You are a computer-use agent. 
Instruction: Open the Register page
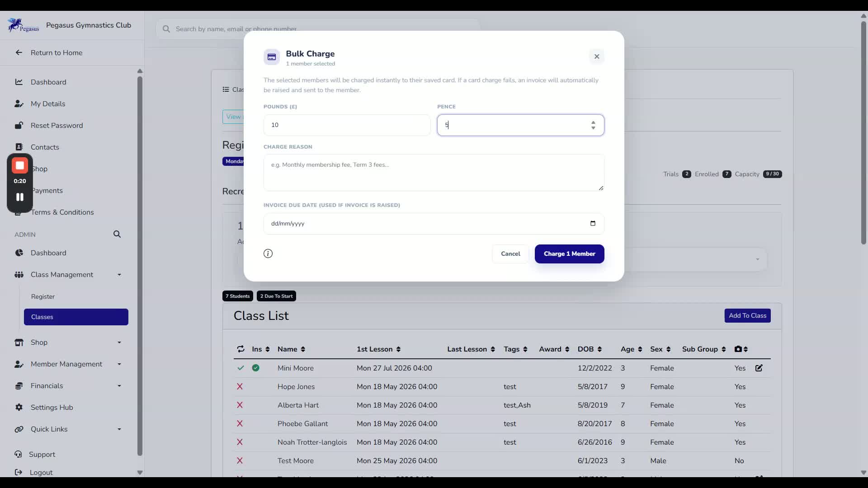[x=43, y=296]
